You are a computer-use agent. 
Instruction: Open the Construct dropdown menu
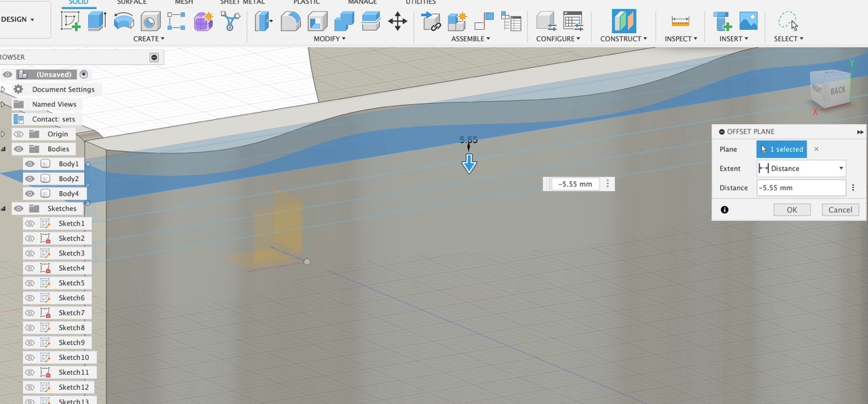pyautogui.click(x=623, y=39)
